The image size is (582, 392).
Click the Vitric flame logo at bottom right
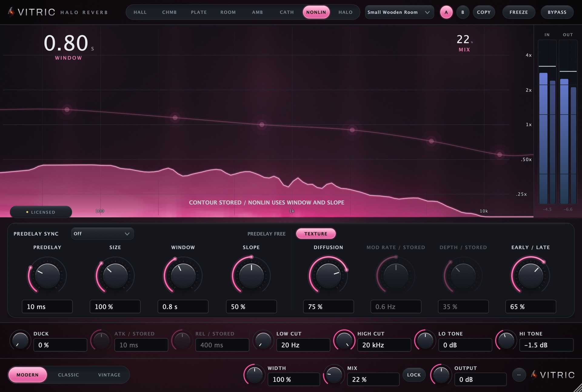(534, 375)
